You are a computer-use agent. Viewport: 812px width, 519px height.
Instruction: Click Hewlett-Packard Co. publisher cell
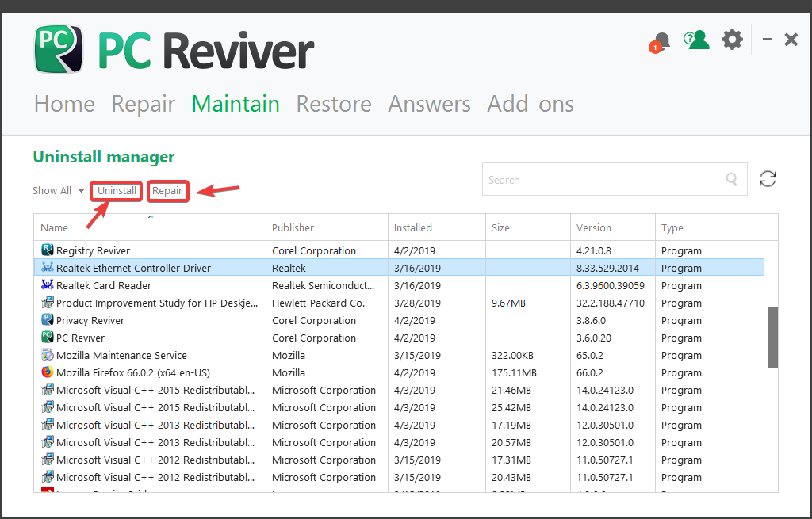[319, 303]
